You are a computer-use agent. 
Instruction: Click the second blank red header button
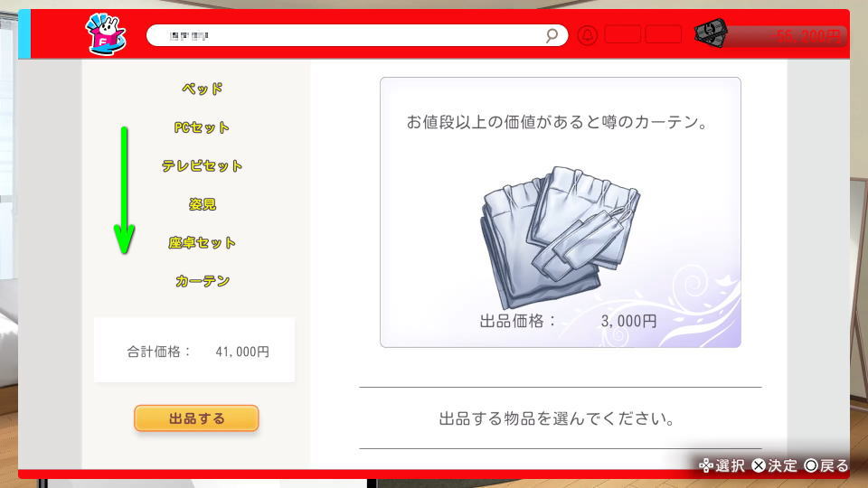click(664, 35)
